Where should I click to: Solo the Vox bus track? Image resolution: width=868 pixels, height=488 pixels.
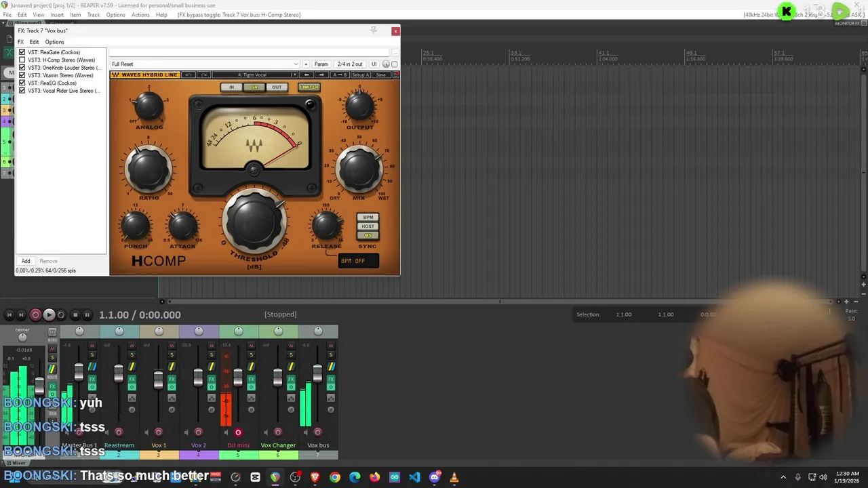(x=331, y=354)
